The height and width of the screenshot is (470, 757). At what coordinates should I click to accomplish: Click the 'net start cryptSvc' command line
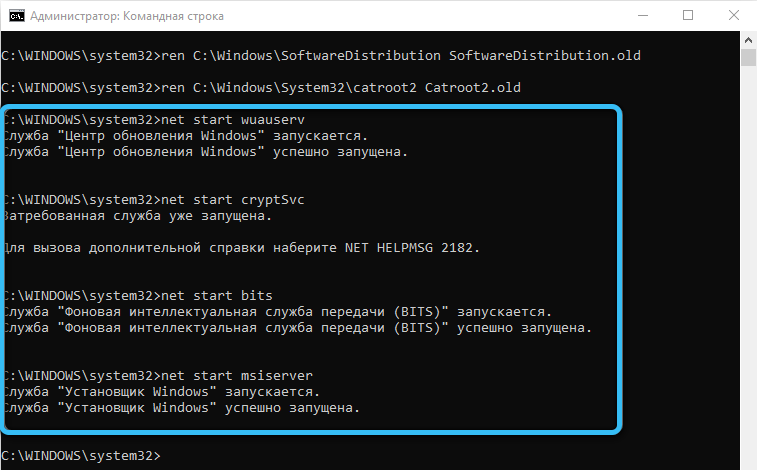tap(154, 200)
